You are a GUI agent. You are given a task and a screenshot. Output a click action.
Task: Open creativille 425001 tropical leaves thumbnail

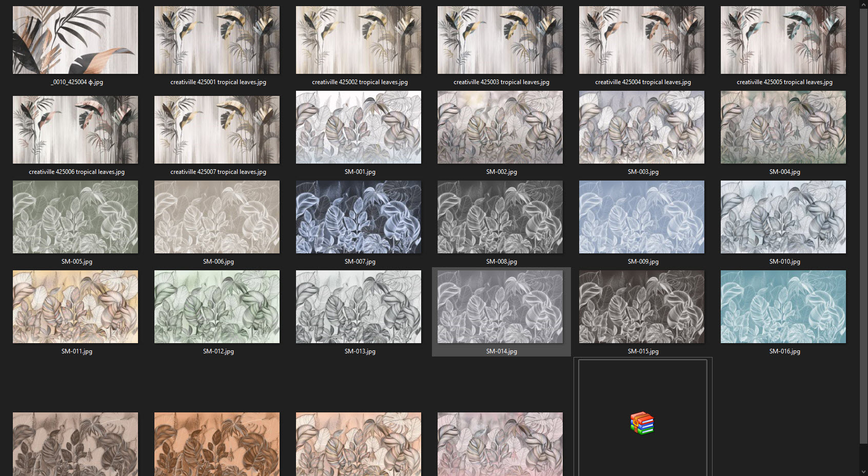(x=217, y=40)
